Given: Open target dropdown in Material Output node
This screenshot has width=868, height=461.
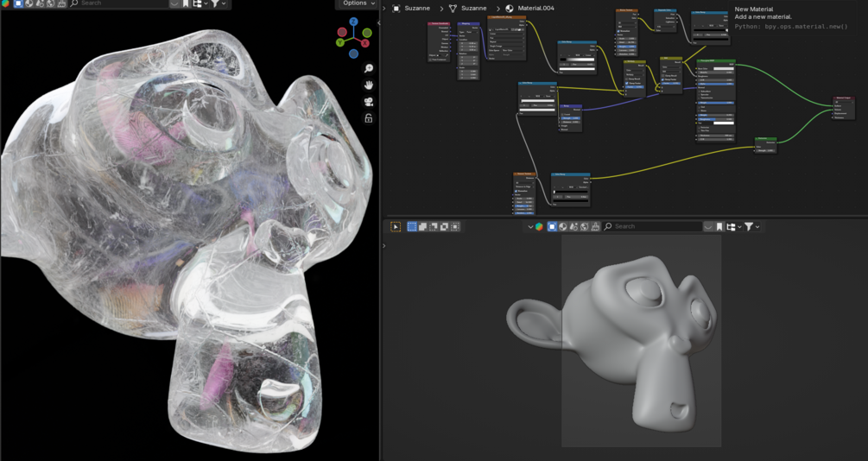Looking at the screenshot, I should (844, 102).
